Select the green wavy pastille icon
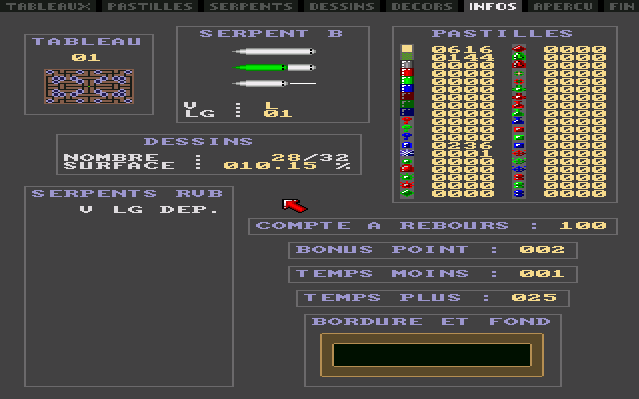Viewport: 639px width, 399px height. (407, 56)
